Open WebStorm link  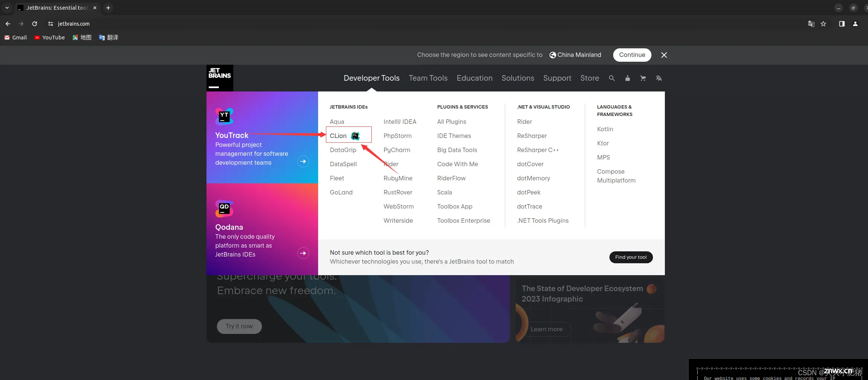(398, 206)
